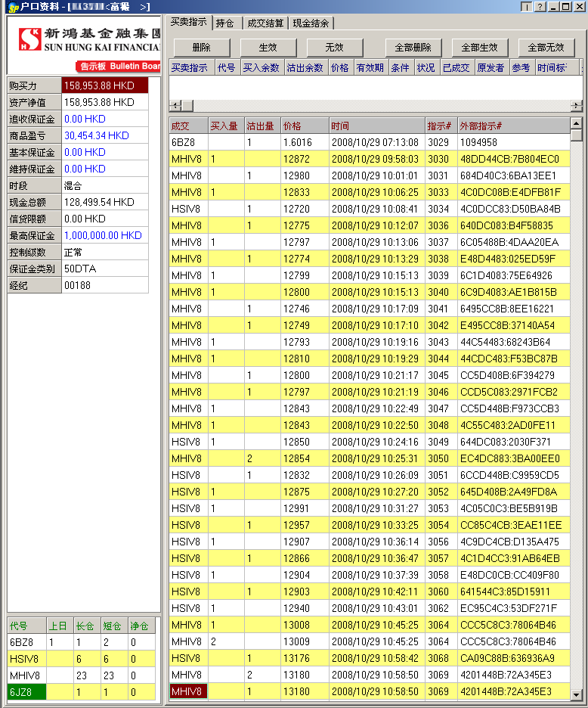Click the 保证金类别 value 50DTA
Image resolution: width=588 pixels, height=708 pixels.
click(105, 269)
